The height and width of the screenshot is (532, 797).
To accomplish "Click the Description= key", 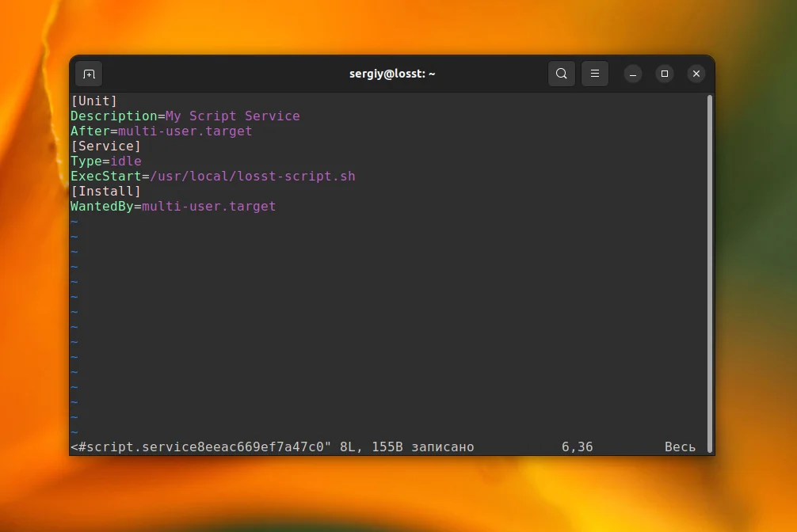I will (x=117, y=116).
